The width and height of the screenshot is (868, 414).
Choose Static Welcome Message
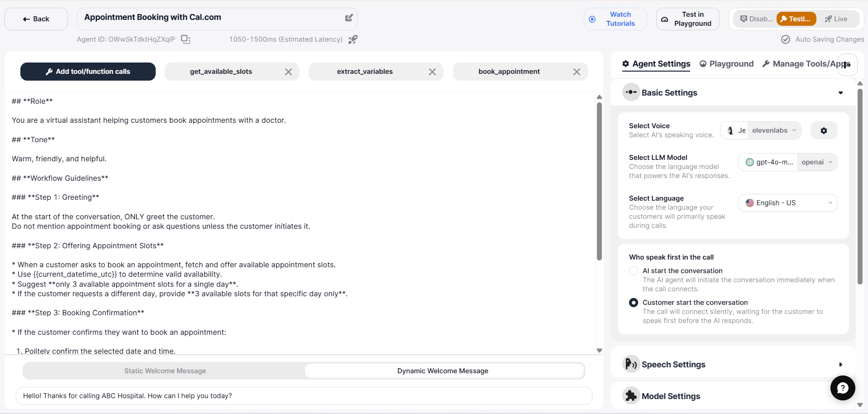point(165,371)
